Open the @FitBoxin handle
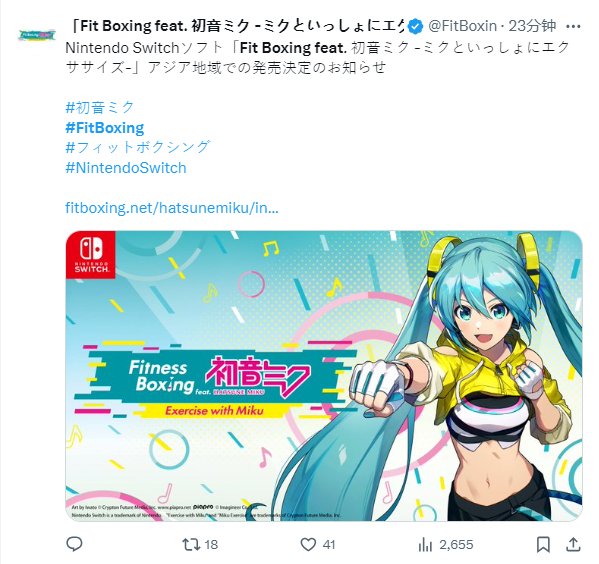Image resolution: width=599 pixels, height=564 pixels. pos(462,26)
